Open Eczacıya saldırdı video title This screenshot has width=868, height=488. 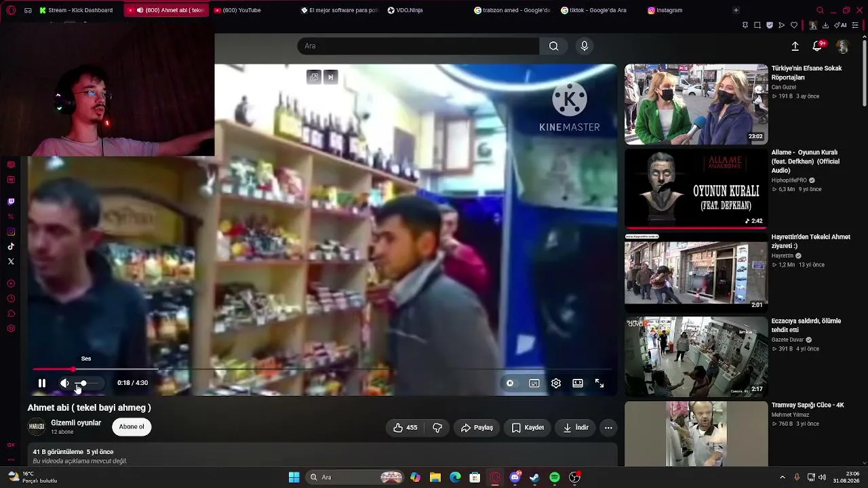[806, 325]
